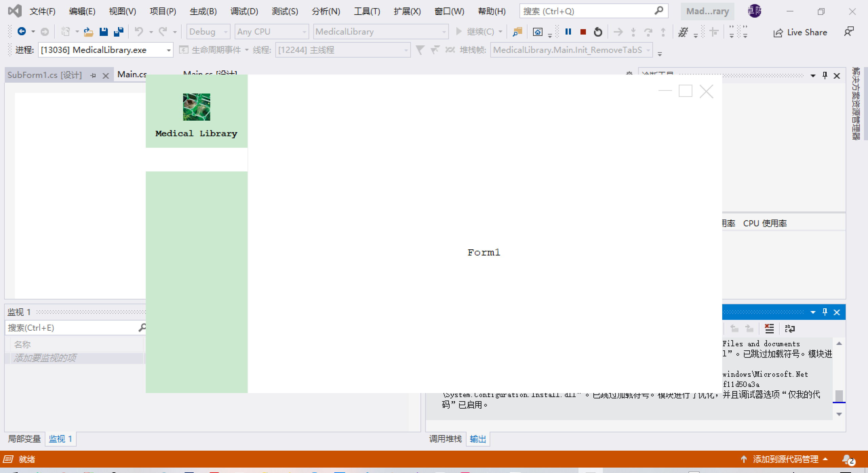Viewport: 868px width, 473px height.
Task: Open the Debug configuration dropdown
Action: (x=208, y=32)
